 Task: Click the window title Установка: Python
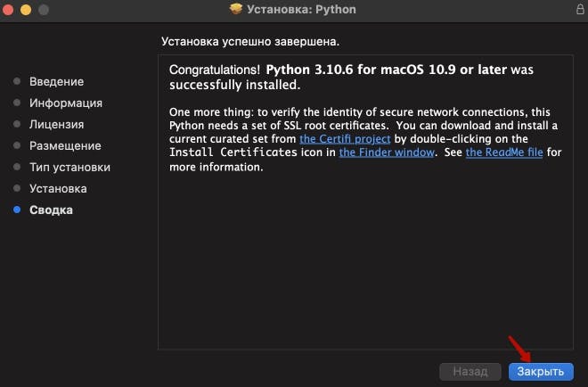(x=301, y=10)
